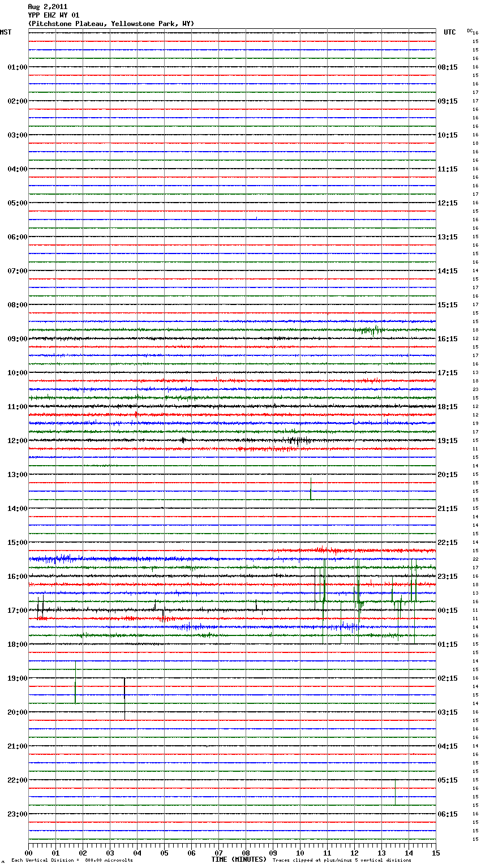
Task: Click minute 07 tick on bottom axis
Action: pyautogui.click(x=218, y=853)
